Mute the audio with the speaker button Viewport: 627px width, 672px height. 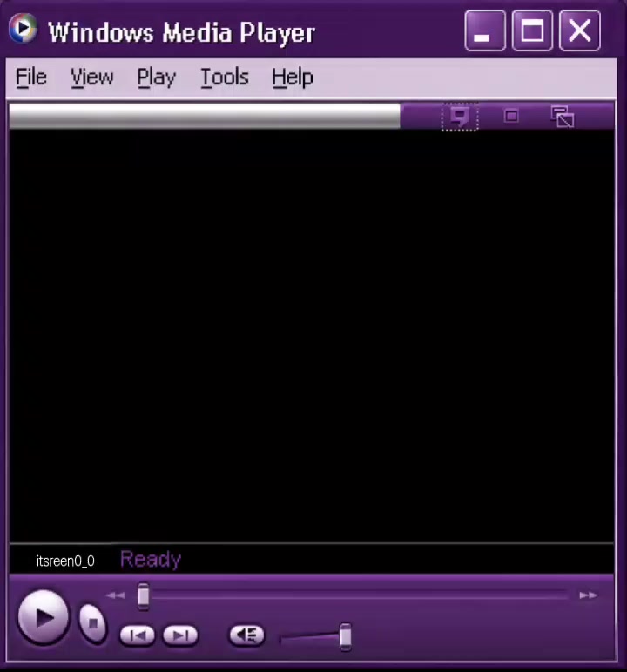247,635
